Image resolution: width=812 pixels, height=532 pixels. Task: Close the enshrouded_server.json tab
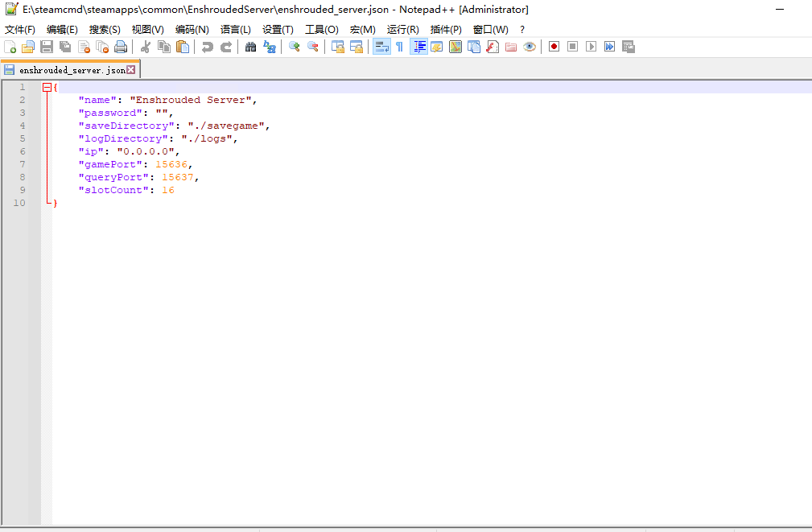pos(131,70)
